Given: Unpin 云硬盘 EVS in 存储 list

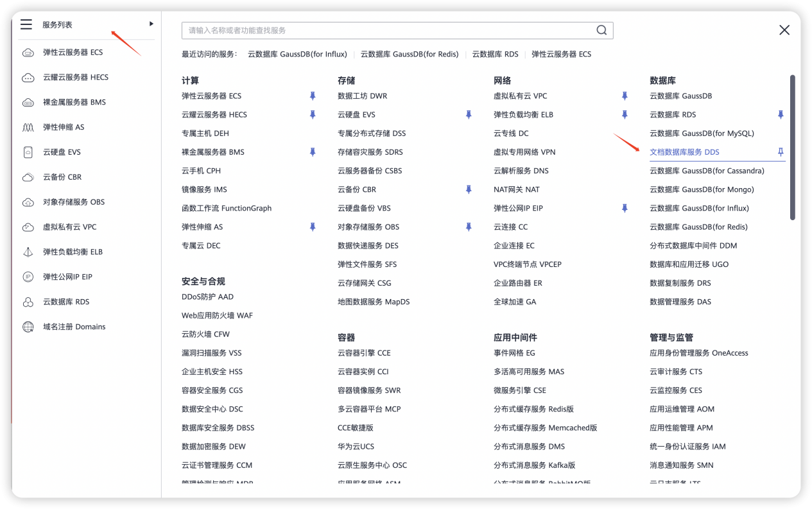Looking at the screenshot, I should pos(469,115).
